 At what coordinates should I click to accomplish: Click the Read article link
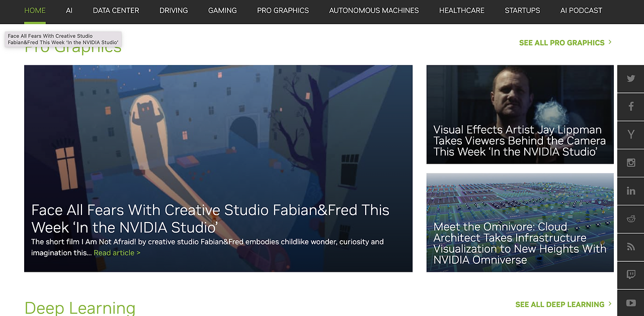(117, 253)
